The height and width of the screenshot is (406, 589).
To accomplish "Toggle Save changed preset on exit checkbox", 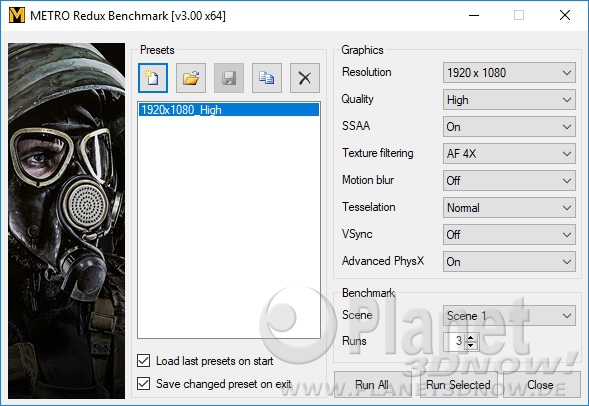I will (x=143, y=384).
